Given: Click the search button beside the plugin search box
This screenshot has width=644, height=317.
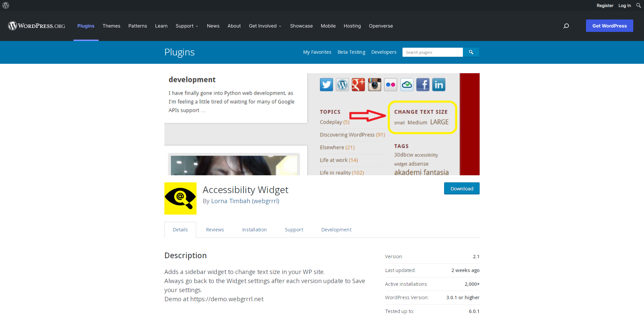Looking at the screenshot, I should tap(471, 52).
